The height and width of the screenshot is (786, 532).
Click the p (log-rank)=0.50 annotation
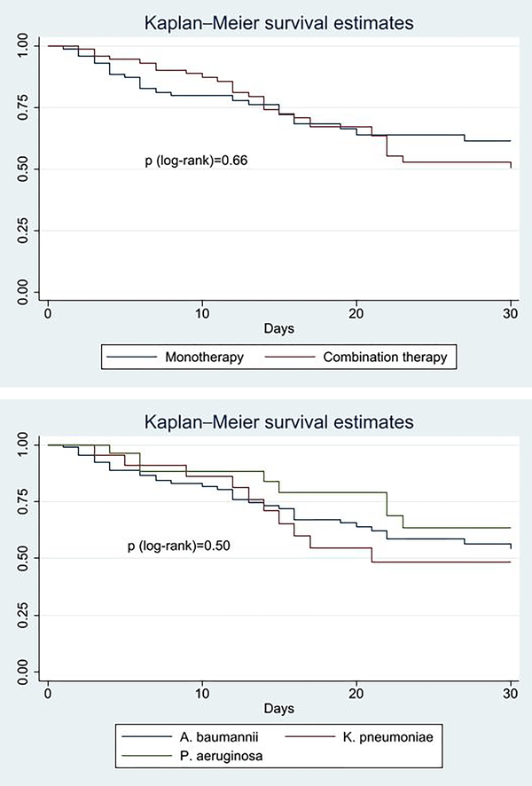[179, 546]
